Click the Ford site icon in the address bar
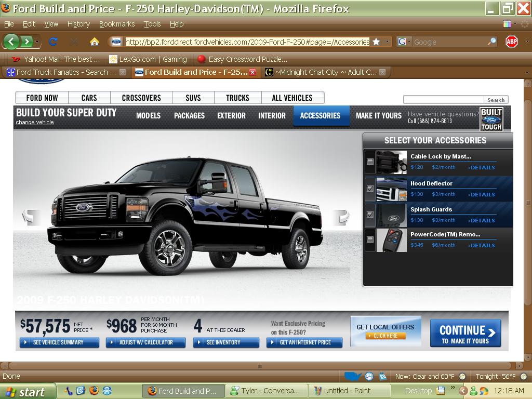This screenshot has width=532, height=399. [116, 42]
